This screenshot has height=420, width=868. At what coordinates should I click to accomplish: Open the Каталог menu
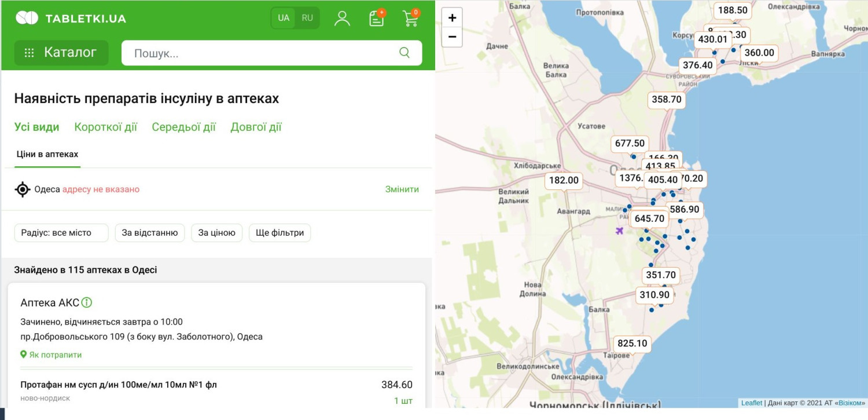click(x=61, y=53)
